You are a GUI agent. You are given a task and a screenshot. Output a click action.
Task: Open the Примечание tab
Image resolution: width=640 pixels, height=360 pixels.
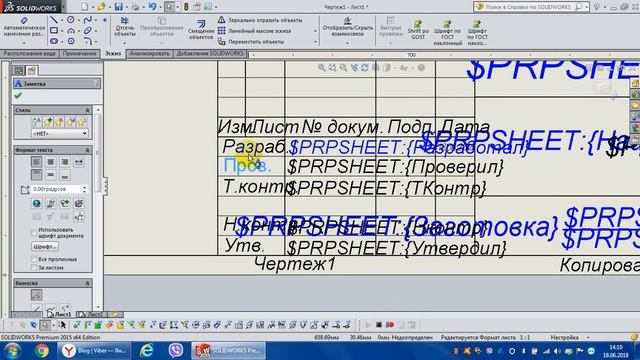[80, 54]
